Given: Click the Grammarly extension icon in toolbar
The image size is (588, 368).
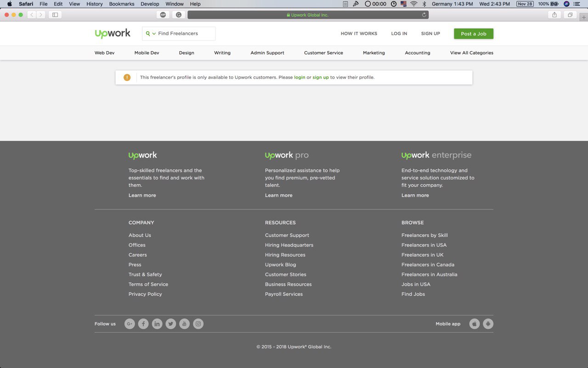Looking at the screenshot, I should tap(178, 15).
